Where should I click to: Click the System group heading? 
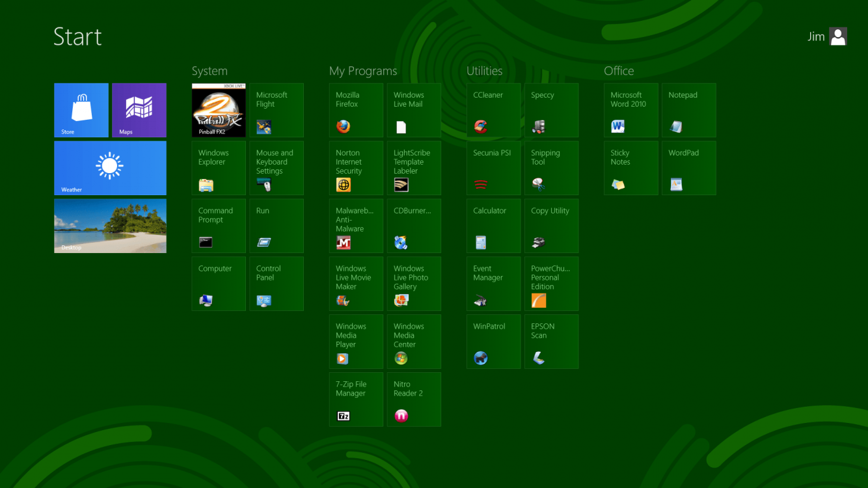tap(210, 71)
